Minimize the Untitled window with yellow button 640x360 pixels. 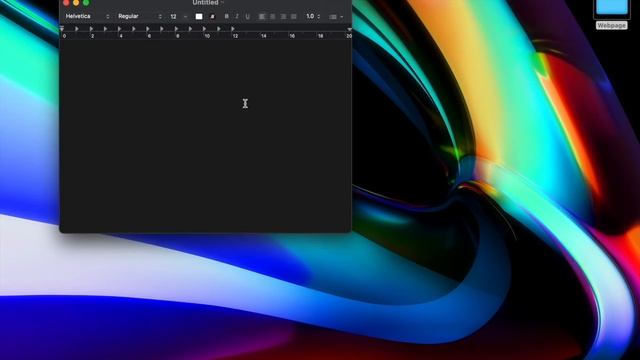tap(76, 2)
